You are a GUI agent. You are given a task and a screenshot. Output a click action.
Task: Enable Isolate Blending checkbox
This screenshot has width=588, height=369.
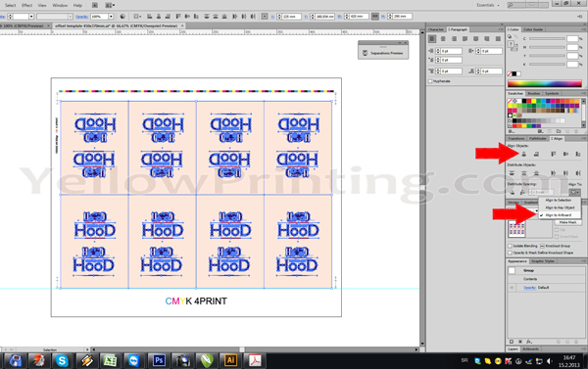[510, 246]
